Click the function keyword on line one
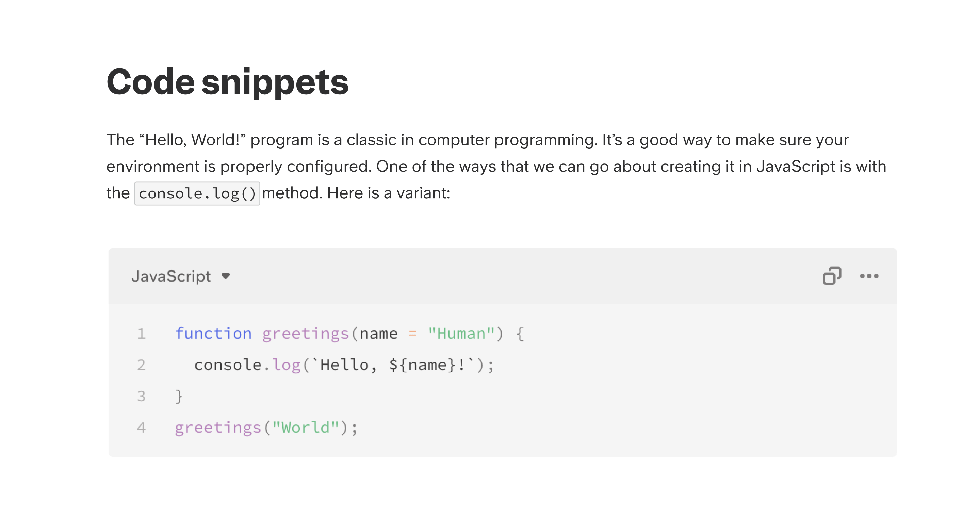Viewport: 980px width, 511px height. tap(213, 334)
